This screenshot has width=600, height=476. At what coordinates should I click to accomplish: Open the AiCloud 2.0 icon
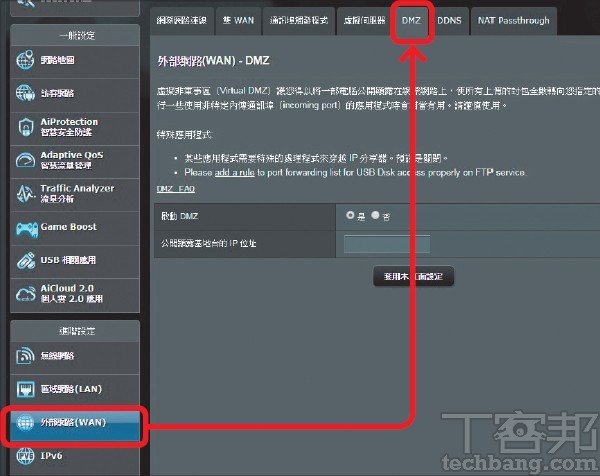[26, 295]
